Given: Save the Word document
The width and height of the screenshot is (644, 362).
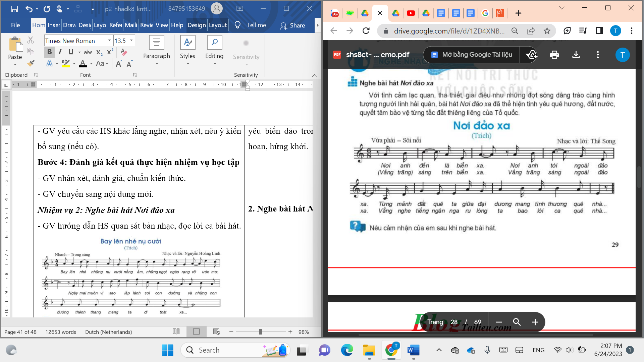Looking at the screenshot, I should click(x=14, y=9).
